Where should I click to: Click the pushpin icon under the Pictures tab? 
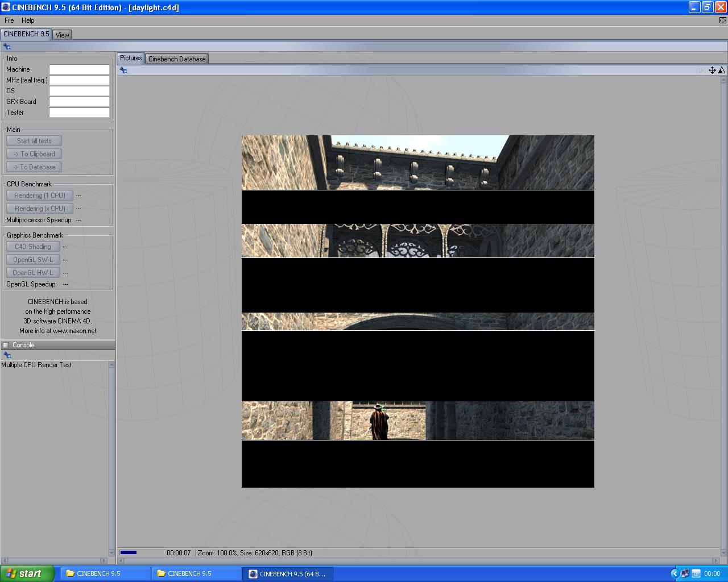coord(123,70)
